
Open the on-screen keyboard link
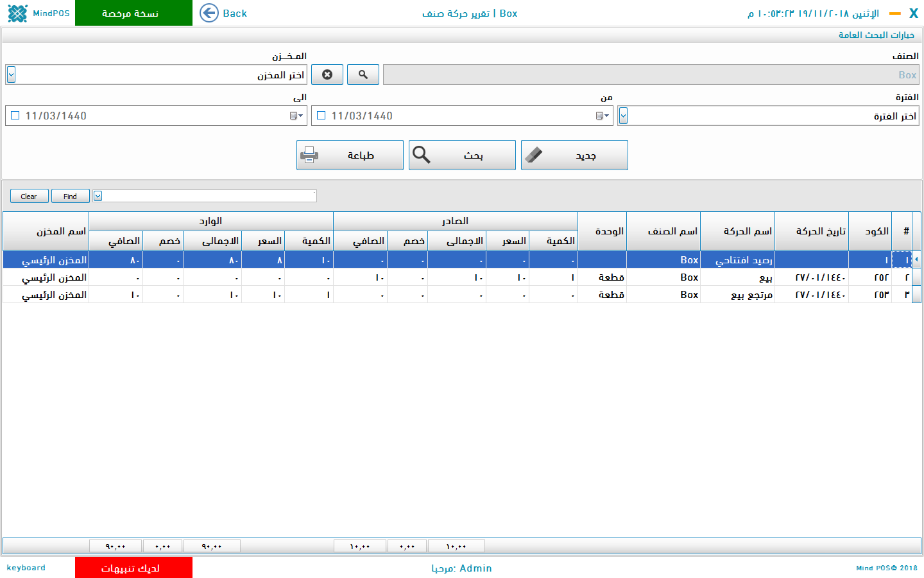pos(26,568)
